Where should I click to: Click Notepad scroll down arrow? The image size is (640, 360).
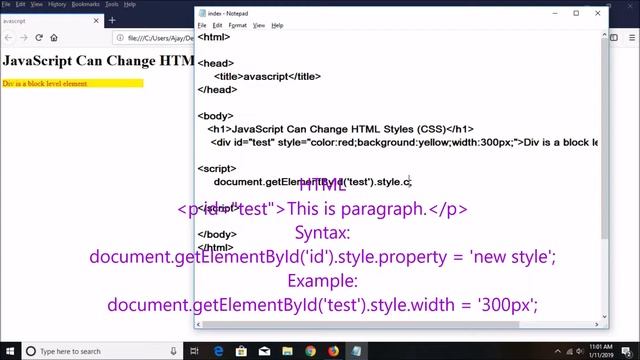(604, 317)
